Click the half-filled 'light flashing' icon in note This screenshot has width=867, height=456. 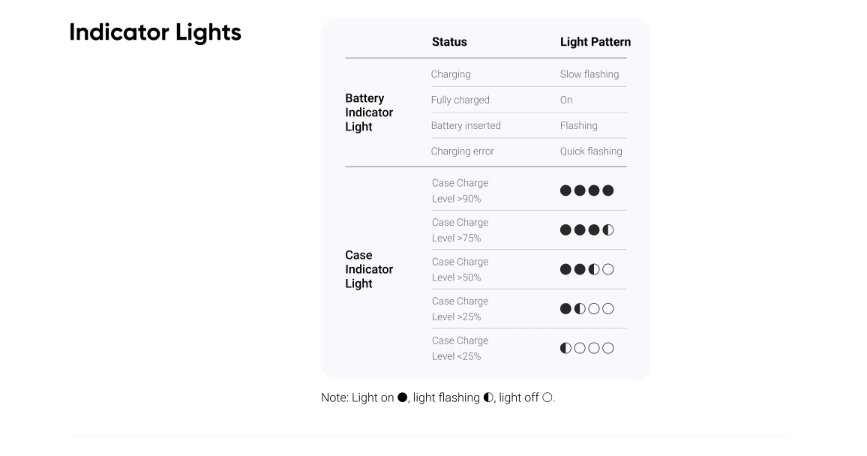click(x=488, y=397)
